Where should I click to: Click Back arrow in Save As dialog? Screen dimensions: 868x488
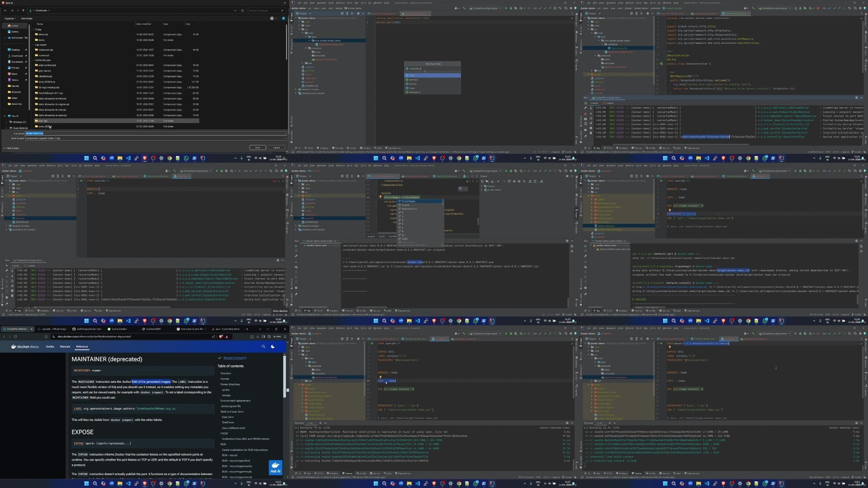pos(5,11)
